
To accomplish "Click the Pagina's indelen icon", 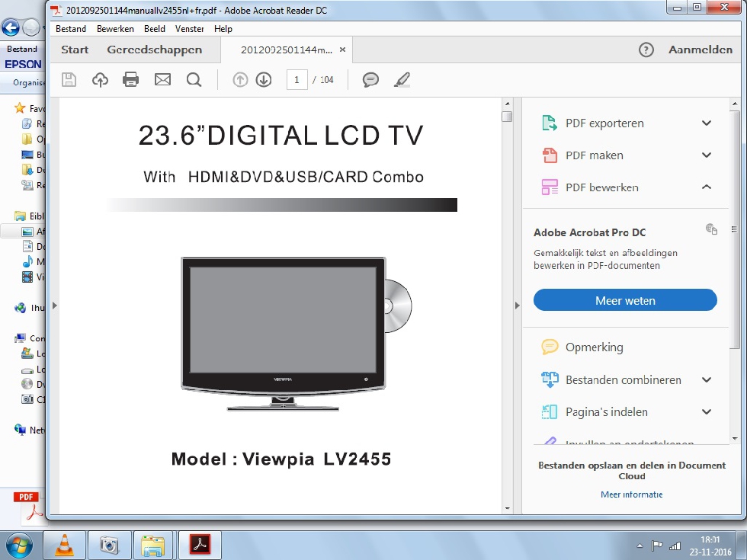I will [x=550, y=412].
